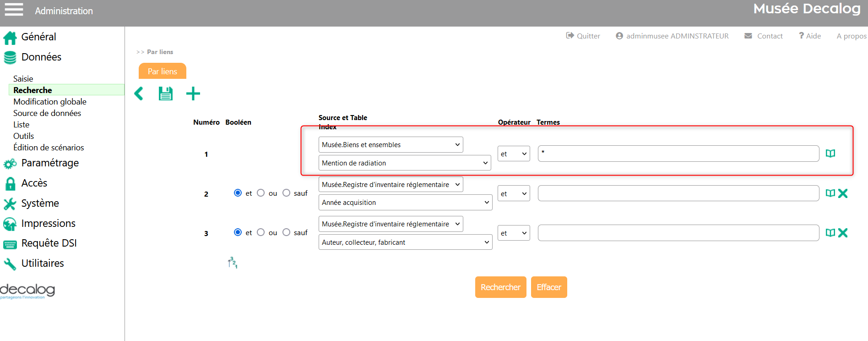Delete row 2 with the X icon
The height and width of the screenshot is (341, 868).
843,193
